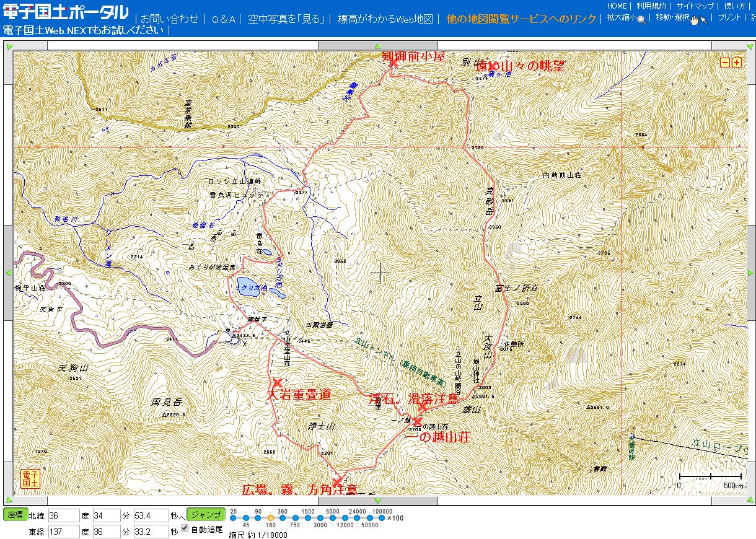Click the 電子国土ポータル site logo

click(x=66, y=12)
